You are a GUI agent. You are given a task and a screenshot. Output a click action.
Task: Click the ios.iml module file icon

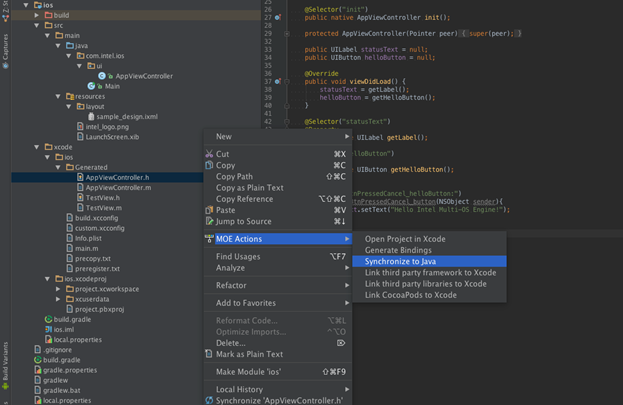[x=48, y=329]
